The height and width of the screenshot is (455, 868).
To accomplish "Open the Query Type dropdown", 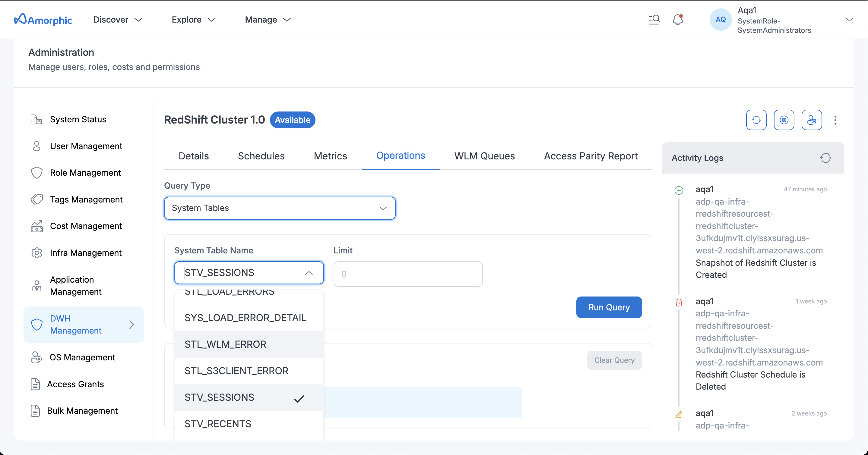I will click(x=280, y=208).
